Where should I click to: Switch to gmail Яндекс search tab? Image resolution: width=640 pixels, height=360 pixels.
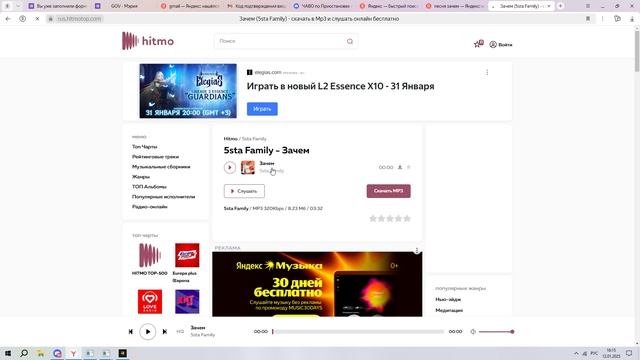[x=191, y=6]
